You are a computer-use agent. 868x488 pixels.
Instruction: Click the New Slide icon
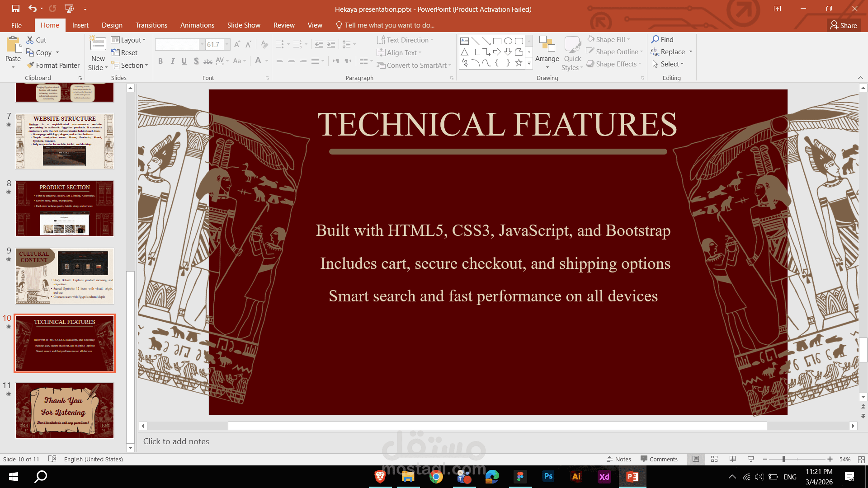point(98,44)
